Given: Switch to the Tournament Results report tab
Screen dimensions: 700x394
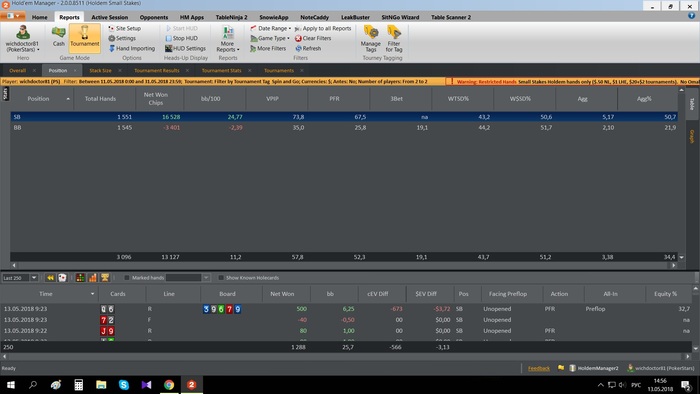Looking at the screenshot, I should [157, 71].
